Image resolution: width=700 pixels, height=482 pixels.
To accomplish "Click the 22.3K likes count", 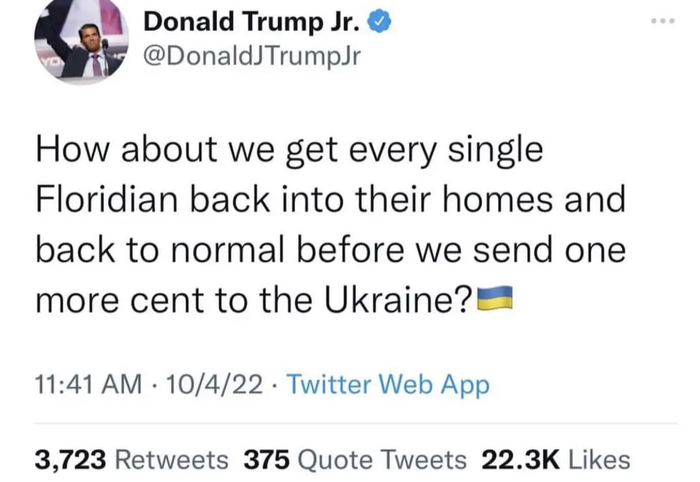I will coord(520,459).
